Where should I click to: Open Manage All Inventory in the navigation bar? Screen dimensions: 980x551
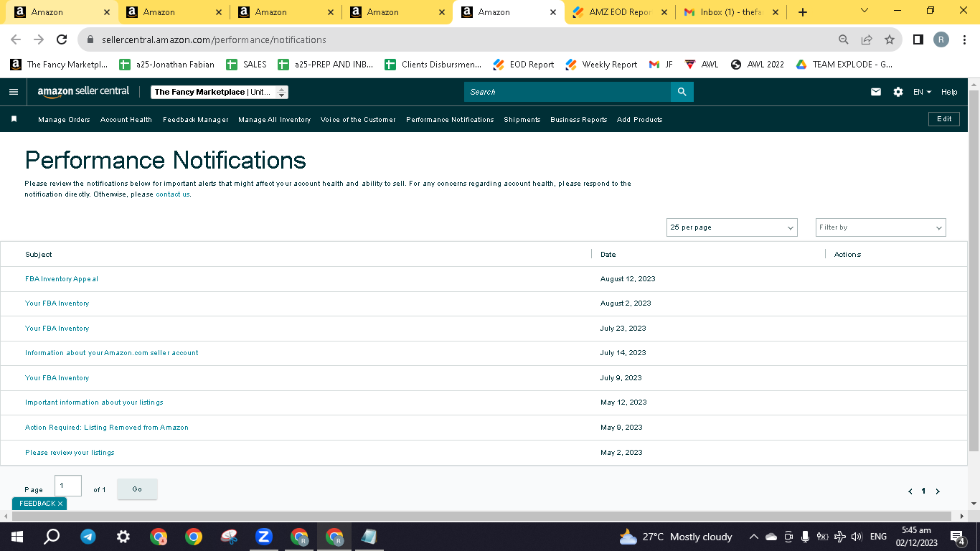(275, 120)
